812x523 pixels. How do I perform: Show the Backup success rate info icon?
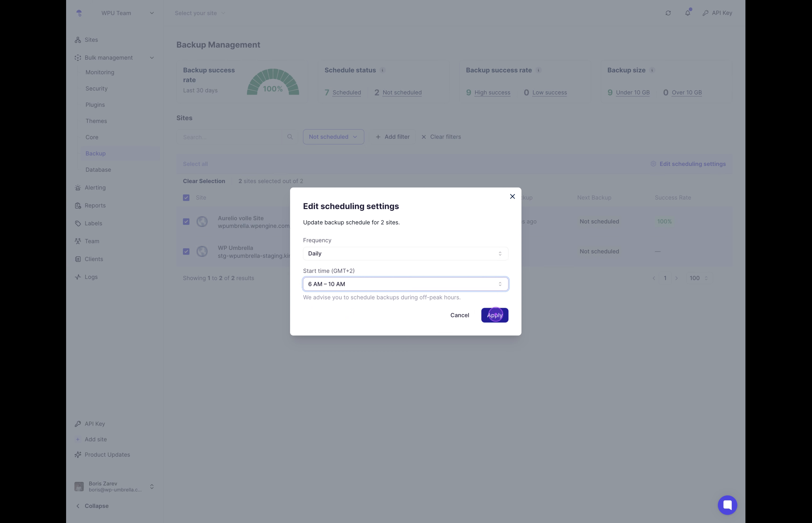[538, 70]
